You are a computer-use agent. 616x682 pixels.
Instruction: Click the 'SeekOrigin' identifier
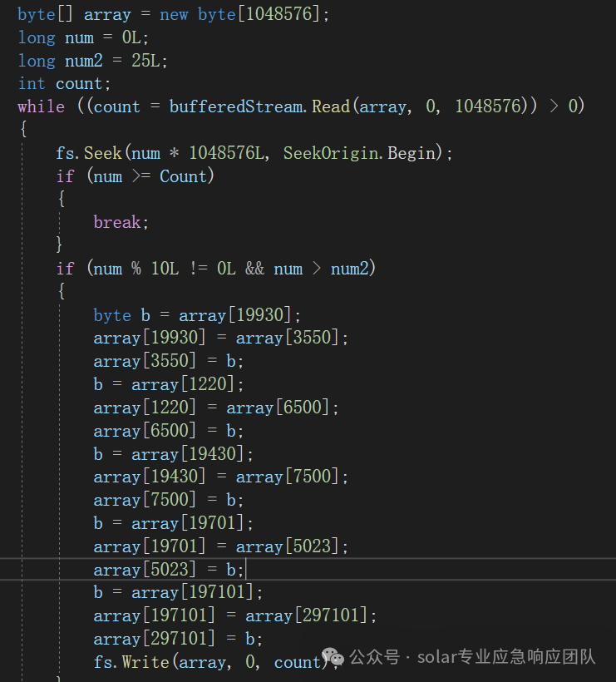click(331, 153)
